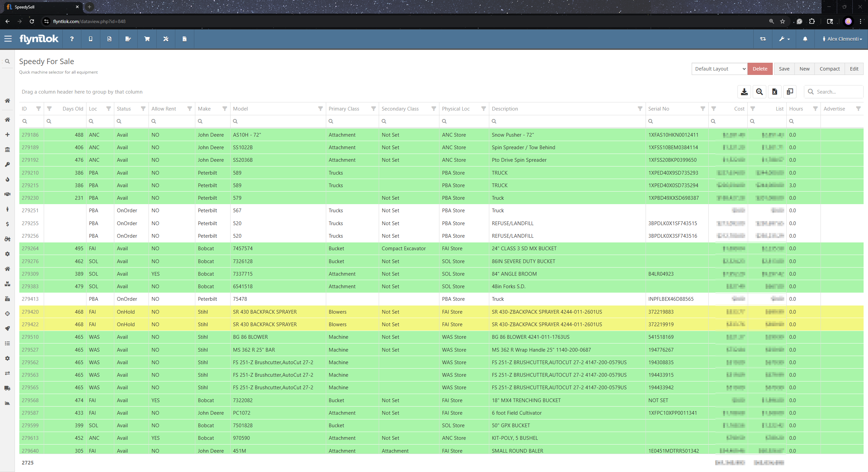Bookmark this page with the star icon
The height and width of the screenshot is (472, 868).
pos(783,21)
